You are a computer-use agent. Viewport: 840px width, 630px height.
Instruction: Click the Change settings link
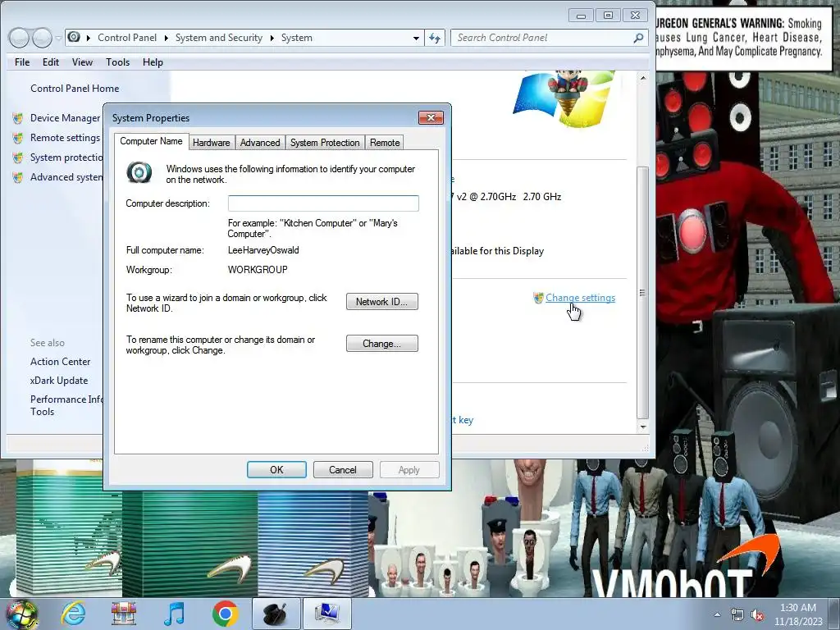[x=580, y=298]
